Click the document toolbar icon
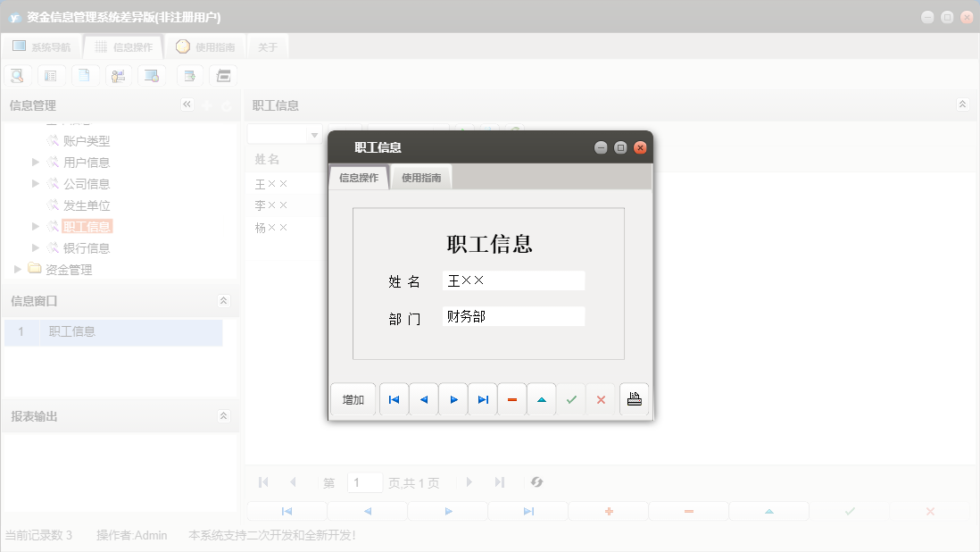Viewport: 980px width, 552px height. pos(85,75)
